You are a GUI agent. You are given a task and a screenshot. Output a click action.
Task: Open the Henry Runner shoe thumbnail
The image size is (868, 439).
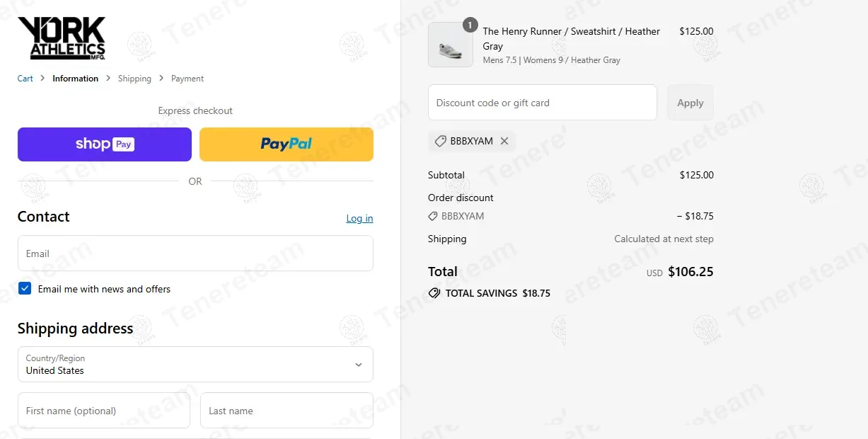[451, 45]
